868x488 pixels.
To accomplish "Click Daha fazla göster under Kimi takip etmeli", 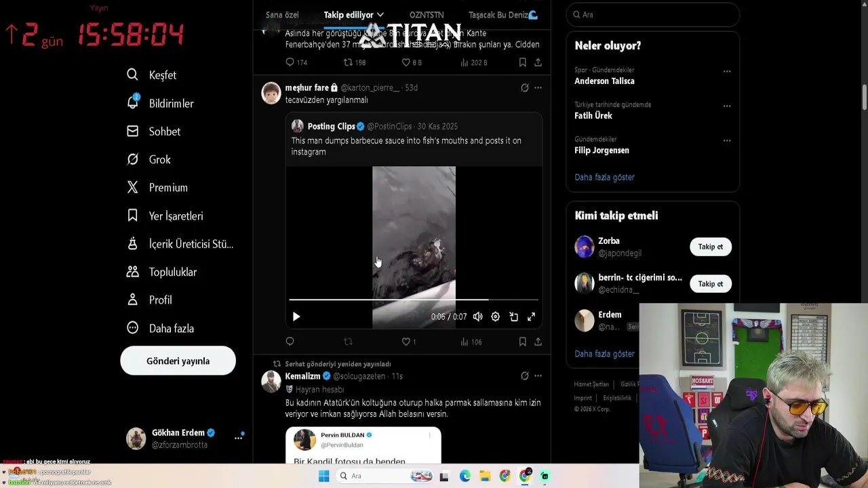I will 604,354.
